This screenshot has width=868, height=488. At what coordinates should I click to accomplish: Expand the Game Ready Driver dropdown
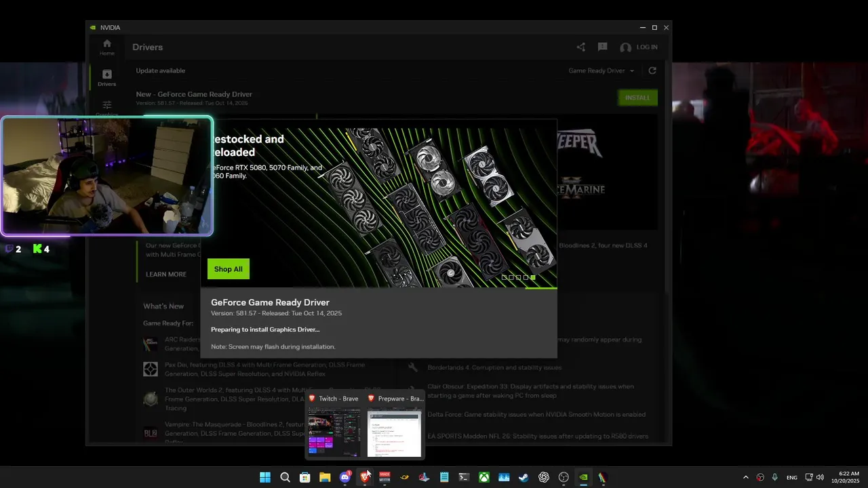601,70
